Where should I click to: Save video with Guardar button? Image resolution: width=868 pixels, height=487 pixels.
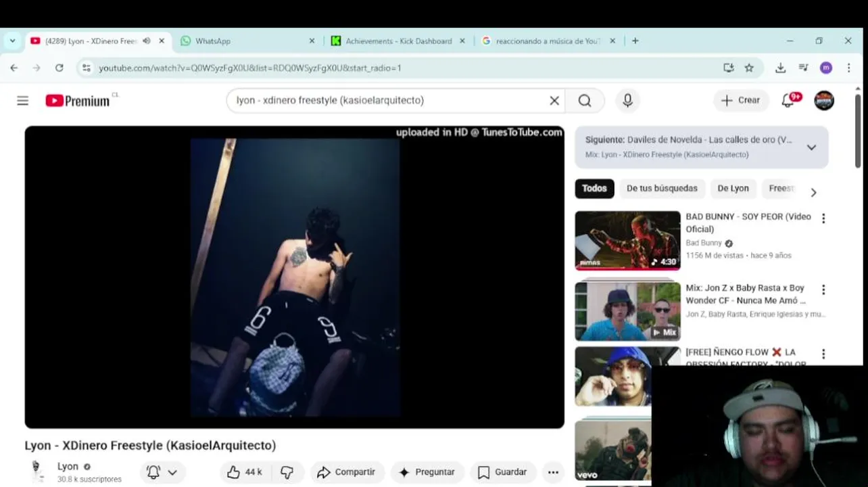tap(502, 472)
